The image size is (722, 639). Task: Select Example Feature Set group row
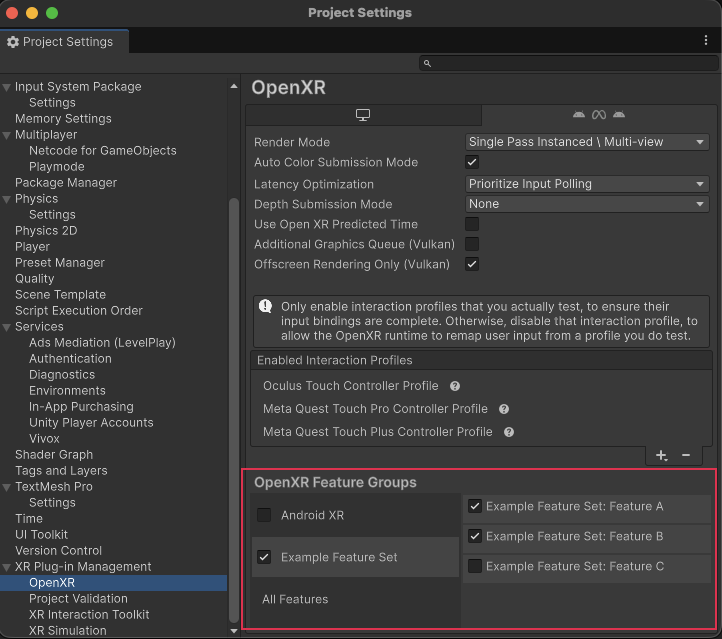(x=355, y=557)
